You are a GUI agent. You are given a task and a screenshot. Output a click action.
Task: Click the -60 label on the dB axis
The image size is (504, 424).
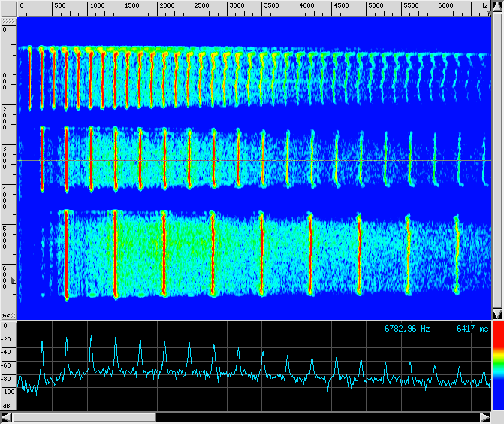click(6, 365)
